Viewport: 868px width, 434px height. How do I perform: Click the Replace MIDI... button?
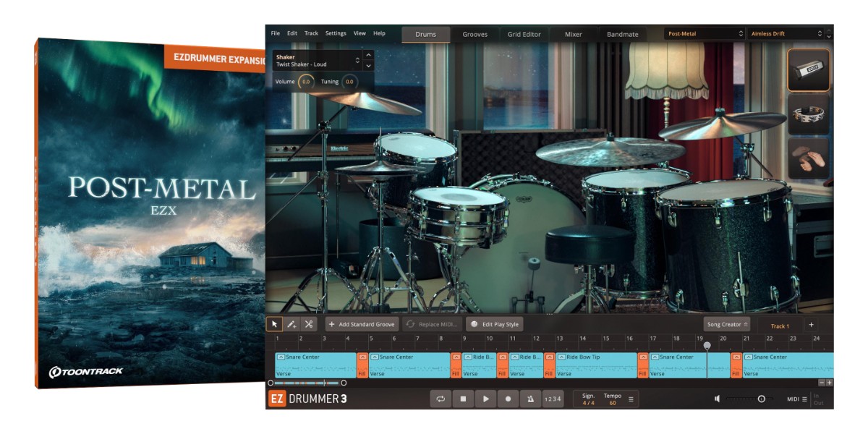pyautogui.click(x=432, y=324)
